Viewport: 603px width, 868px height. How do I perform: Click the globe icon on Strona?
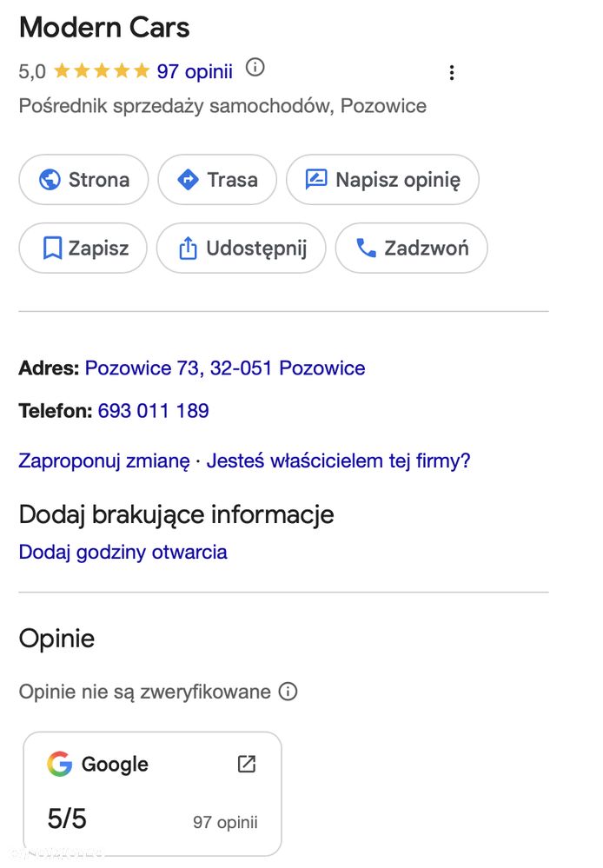[50, 180]
